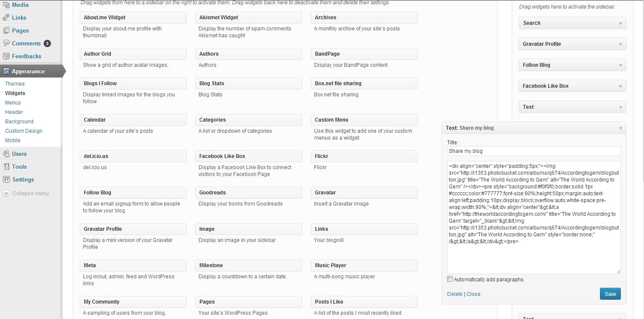Click the Close link in widget
The image size is (644, 319).
click(473, 294)
